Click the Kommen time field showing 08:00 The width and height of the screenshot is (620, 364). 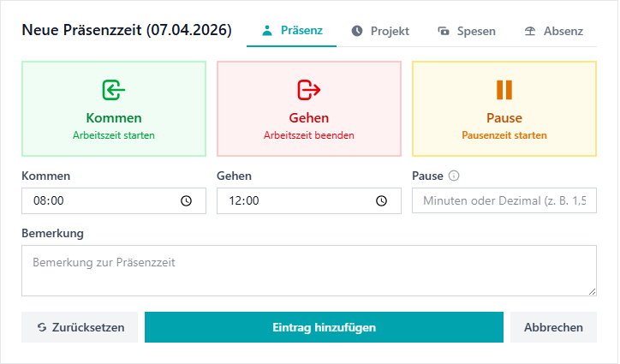click(114, 201)
